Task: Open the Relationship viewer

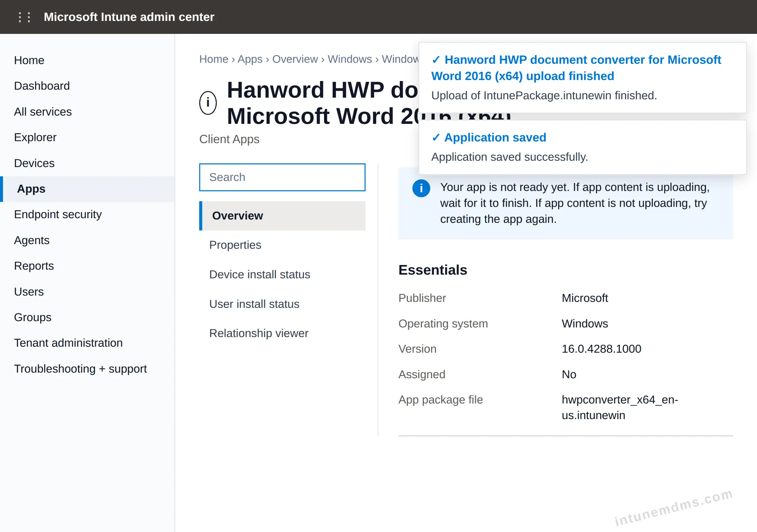Action: click(282, 333)
